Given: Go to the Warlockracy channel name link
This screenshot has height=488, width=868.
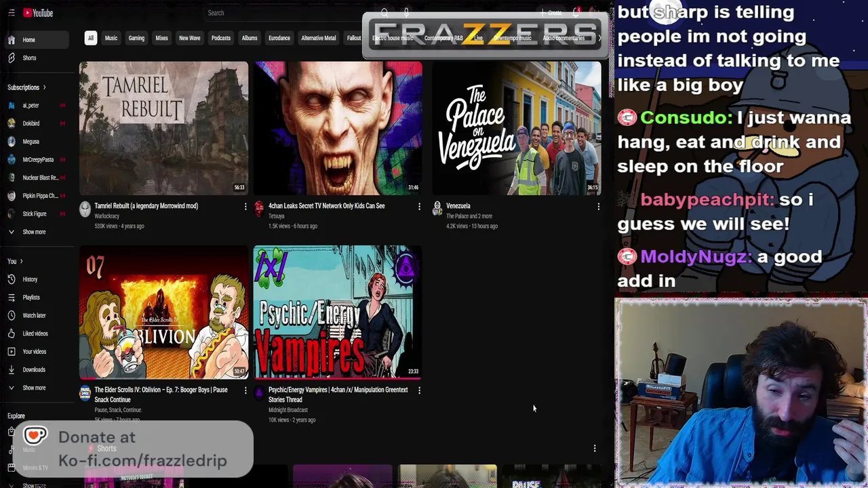Looking at the screenshot, I should coord(107,216).
